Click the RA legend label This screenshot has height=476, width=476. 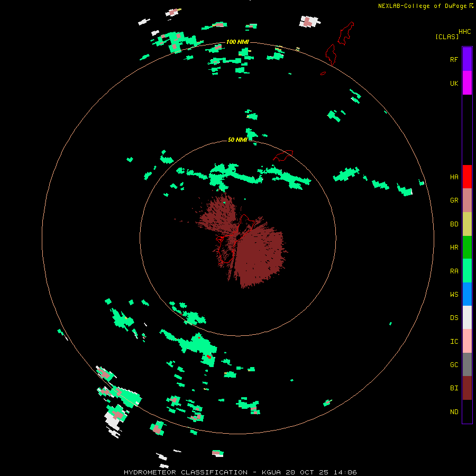tap(454, 271)
